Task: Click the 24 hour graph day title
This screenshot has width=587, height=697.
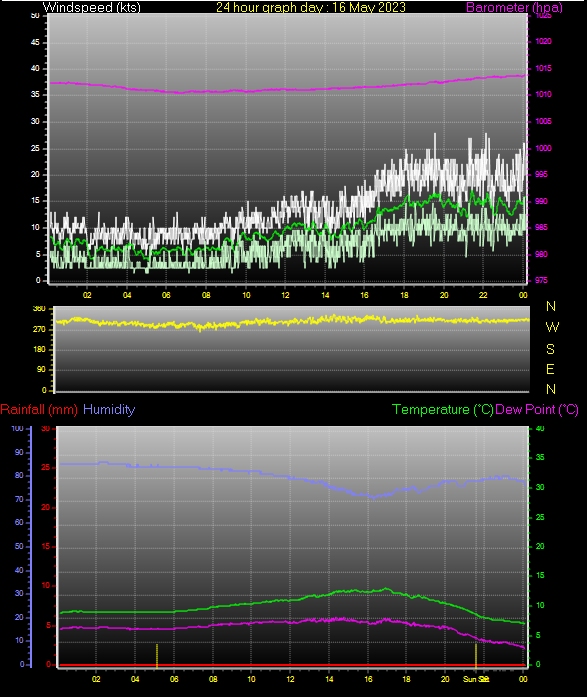Action: [x=311, y=7]
